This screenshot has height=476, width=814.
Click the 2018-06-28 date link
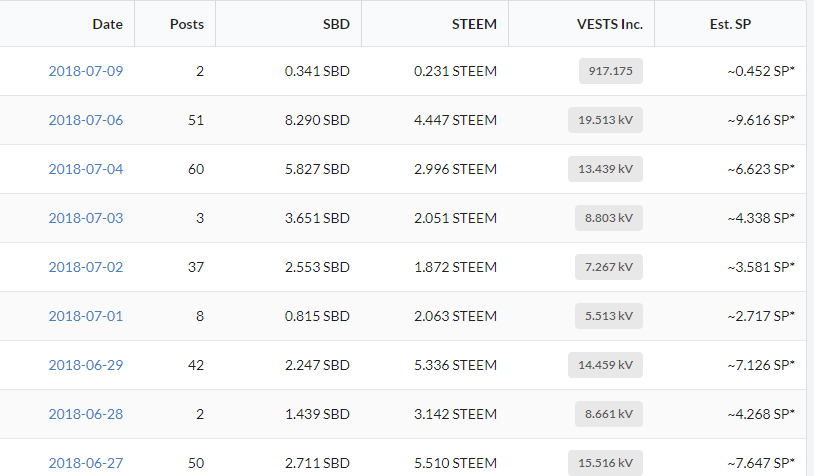tap(86, 414)
